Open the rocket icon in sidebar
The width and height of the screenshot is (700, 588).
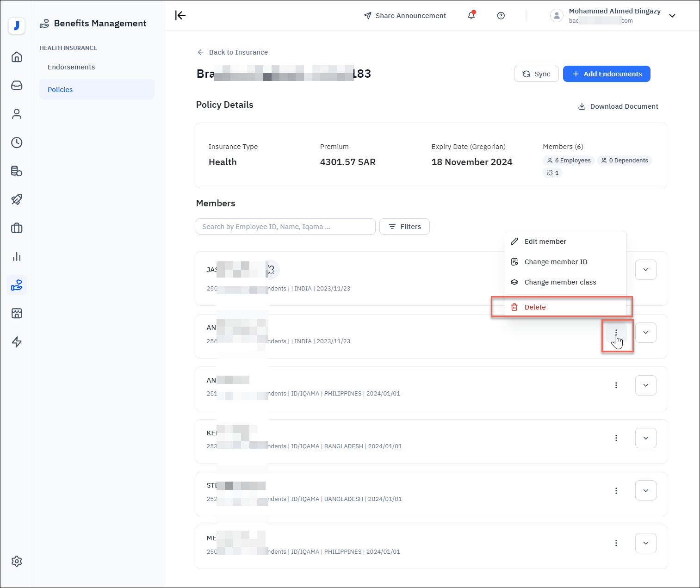pos(17,199)
